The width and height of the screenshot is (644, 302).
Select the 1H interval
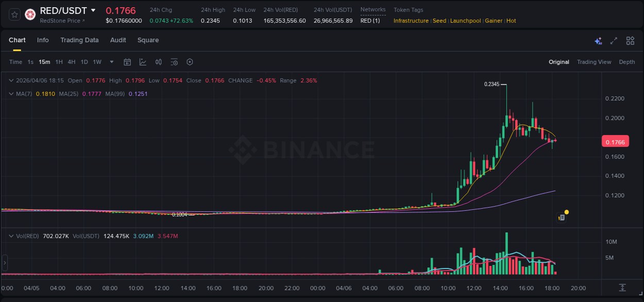[59, 62]
